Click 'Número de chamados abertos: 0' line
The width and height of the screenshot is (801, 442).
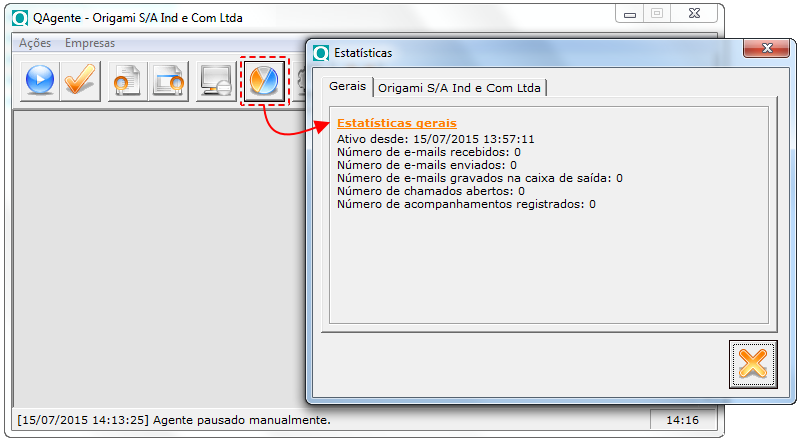(x=431, y=191)
